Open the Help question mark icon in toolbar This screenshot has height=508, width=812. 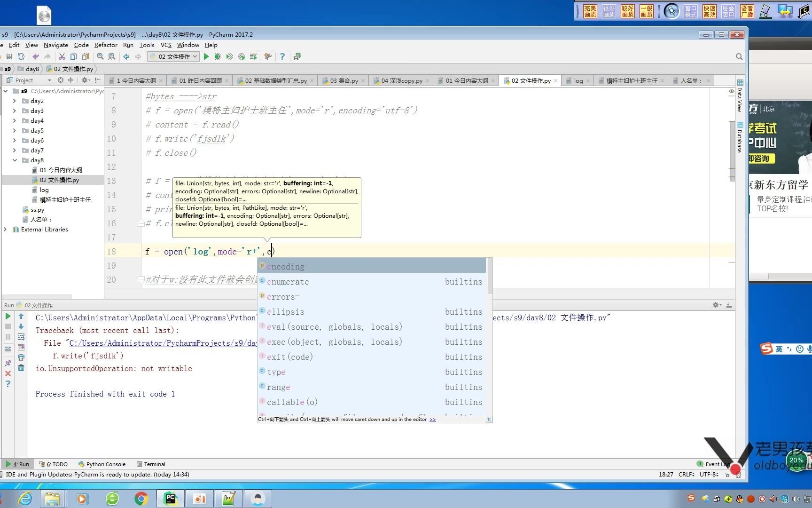click(x=282, y=56)
